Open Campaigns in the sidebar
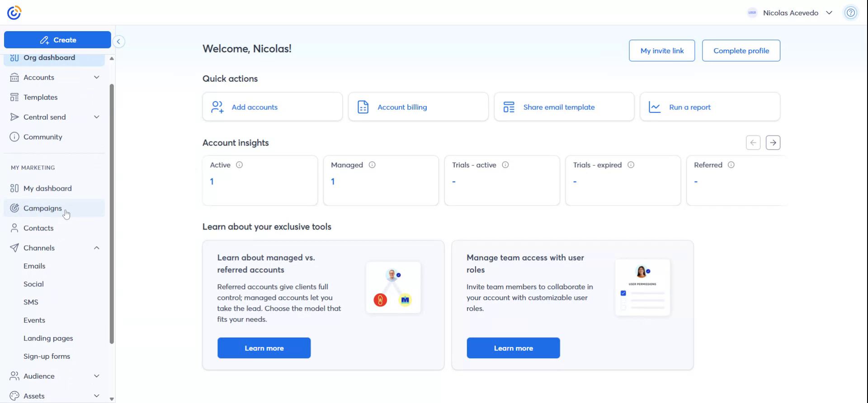This screenshot has height=403, width=868. (42, 208)
